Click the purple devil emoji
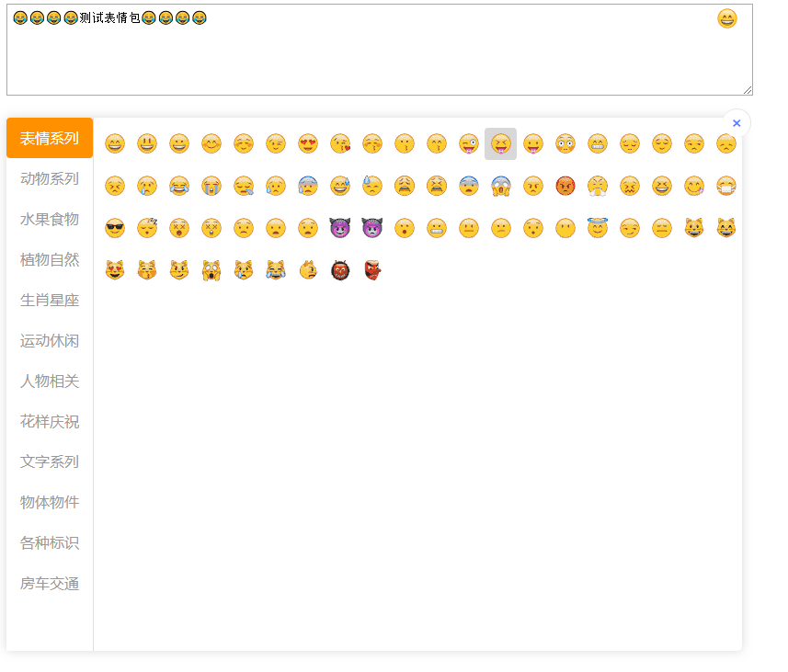This screenshot has height=672, width=788. (340, 227)
